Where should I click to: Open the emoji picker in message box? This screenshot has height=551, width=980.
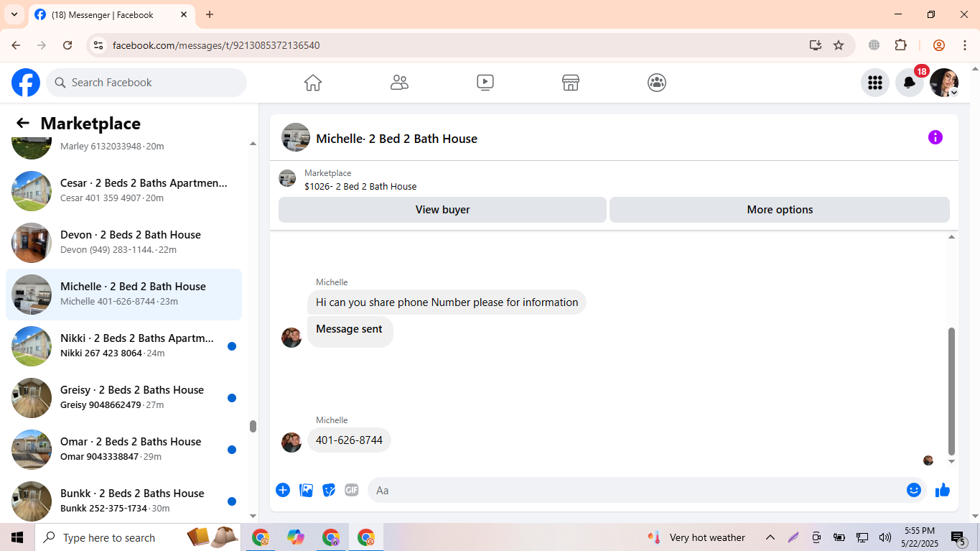point(914,490)
